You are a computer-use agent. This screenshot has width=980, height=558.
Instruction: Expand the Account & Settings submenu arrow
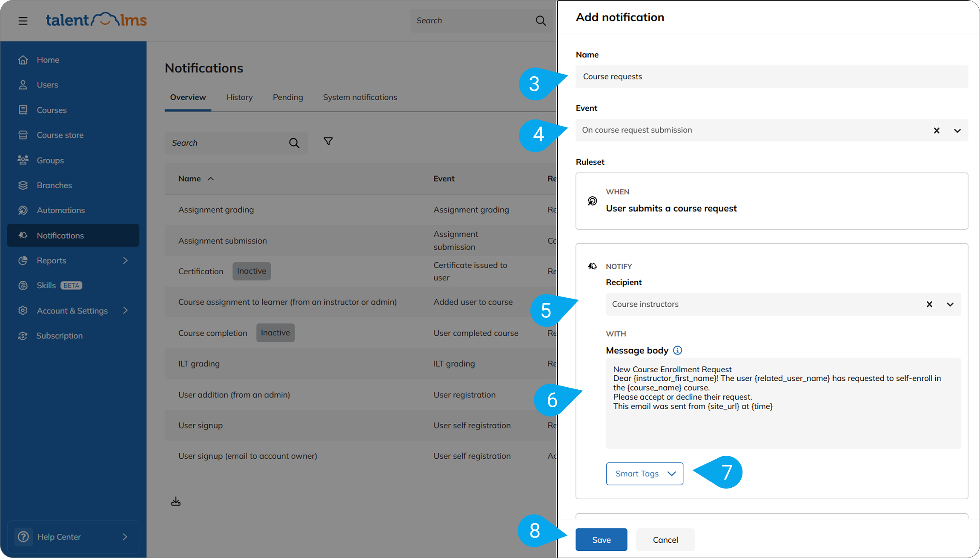[125, 311]
